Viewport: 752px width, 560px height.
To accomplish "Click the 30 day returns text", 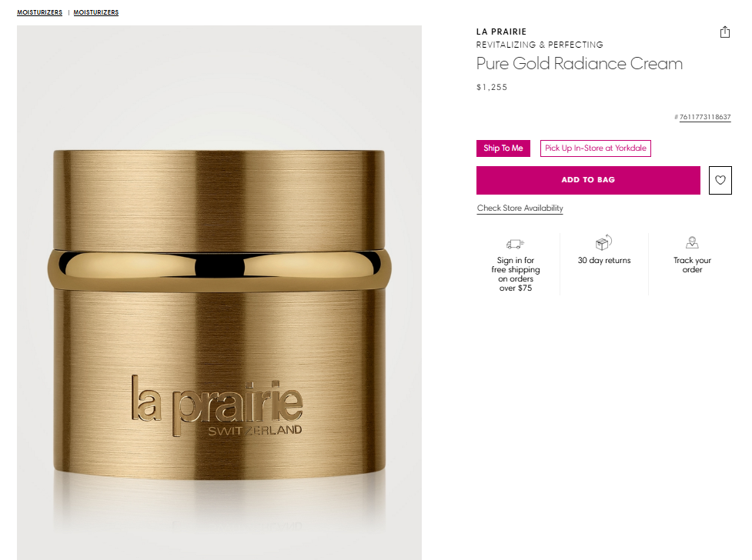I will click(x=604, y=260).
